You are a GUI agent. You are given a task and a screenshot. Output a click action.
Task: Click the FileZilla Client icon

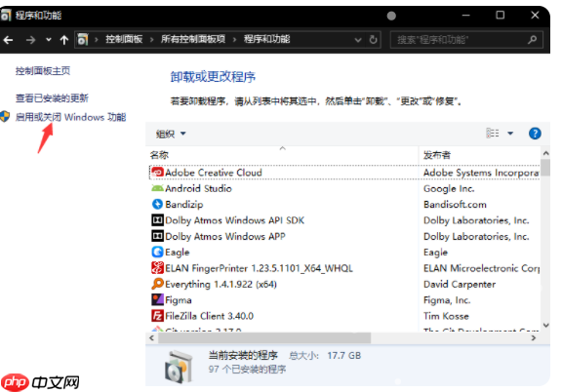pos(157,316)
